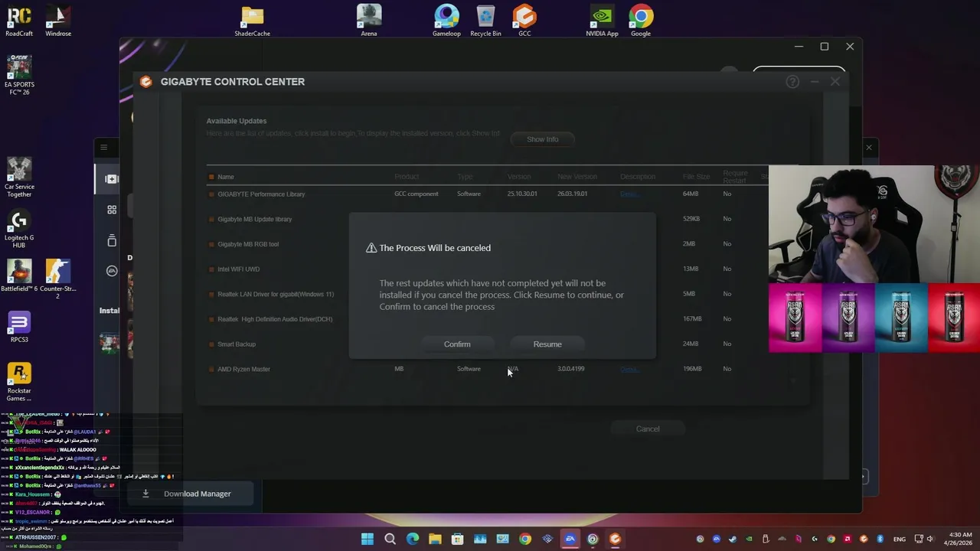Open the Gameloop desktop shortcut
The image size is (980, 551).
(446, 21)
